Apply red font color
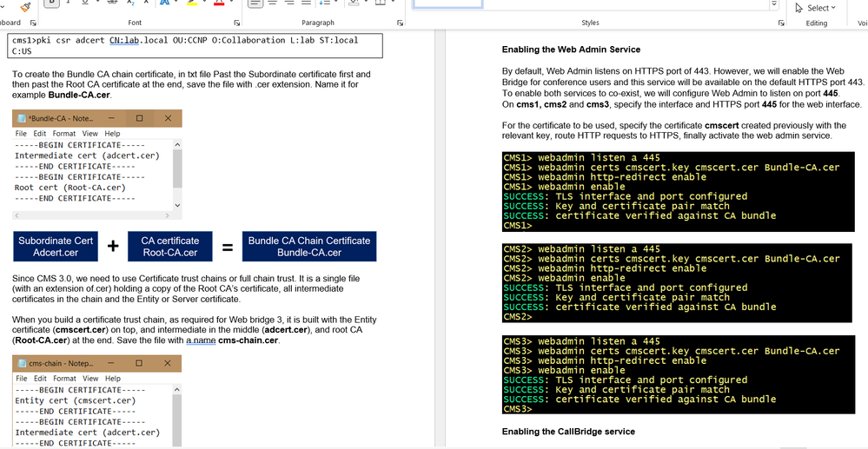Screen dimensions: 868x449 click(219, 3)
